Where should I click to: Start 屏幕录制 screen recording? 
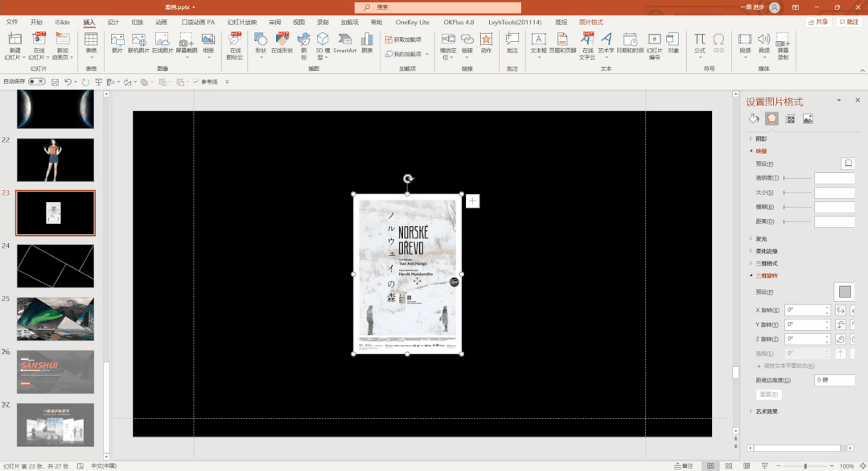coord(783,45)
